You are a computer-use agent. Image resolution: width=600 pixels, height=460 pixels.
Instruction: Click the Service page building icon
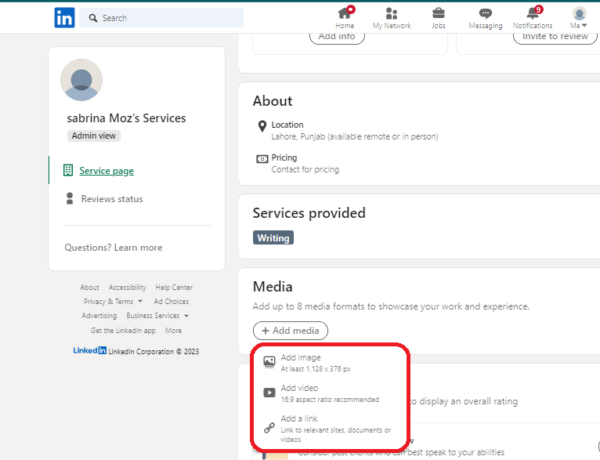68,170
